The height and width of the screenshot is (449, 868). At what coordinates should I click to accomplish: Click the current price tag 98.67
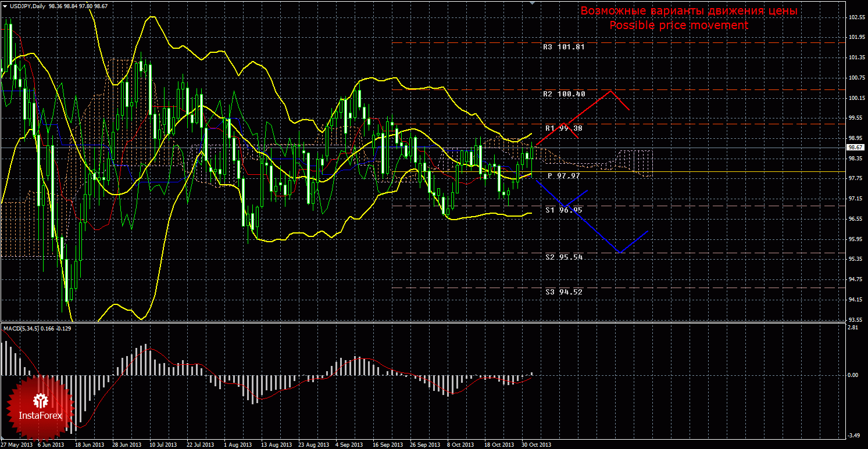pos(856,148)
